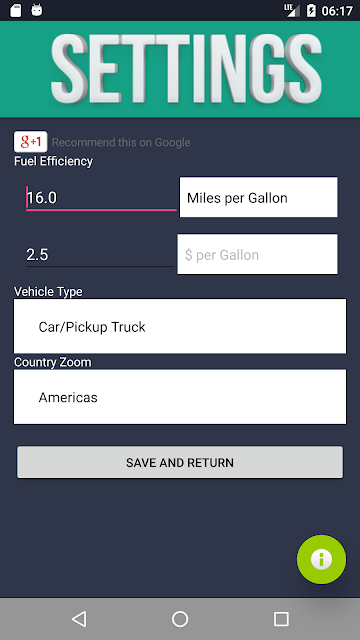
Task: Tap the Android back navigation icon
Action: click(x=79, y=619)
